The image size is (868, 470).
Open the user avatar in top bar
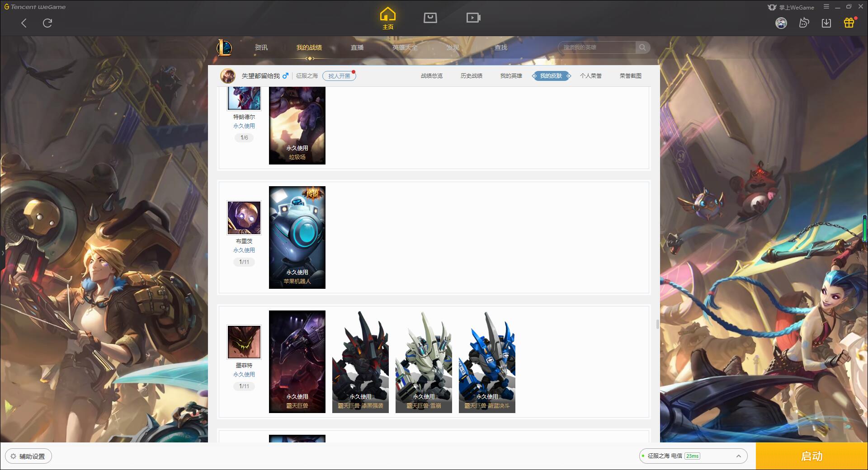coord(781,23)
